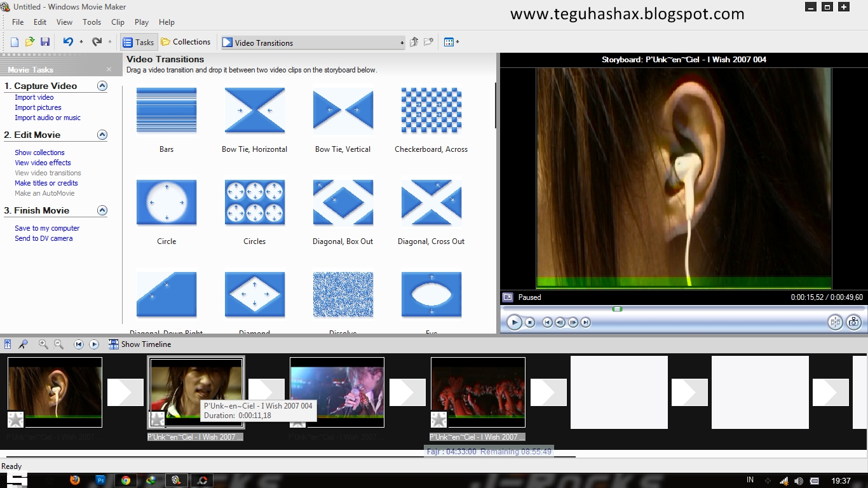Go up one level in collections
This screenshot has width=868, height=488.
point(414,42)
